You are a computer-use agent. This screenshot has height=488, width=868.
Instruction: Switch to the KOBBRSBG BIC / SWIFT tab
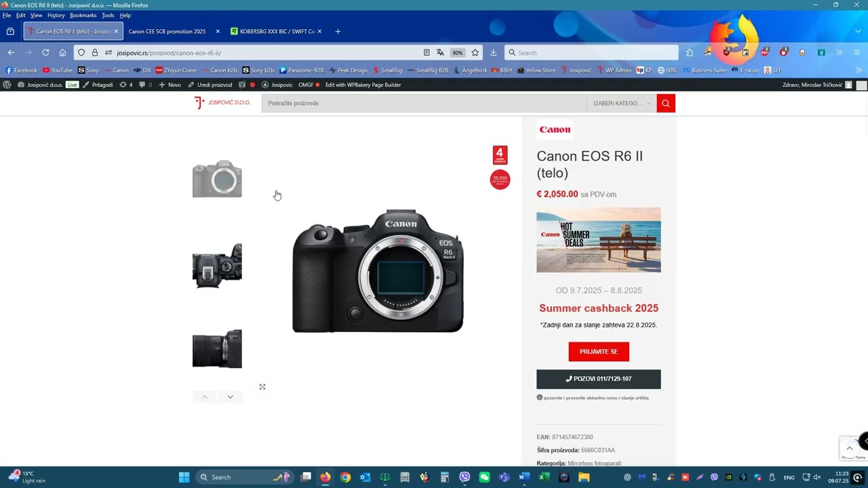tap(277, 31)
